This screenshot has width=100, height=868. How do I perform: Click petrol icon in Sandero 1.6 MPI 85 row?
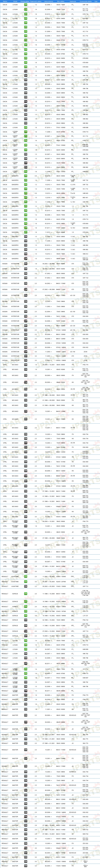pyautogui.click(x=26, y=223)
